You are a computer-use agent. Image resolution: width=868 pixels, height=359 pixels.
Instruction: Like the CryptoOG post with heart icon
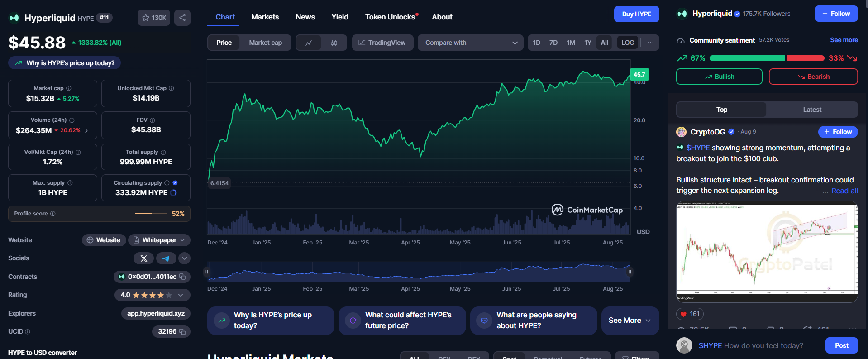click(x=684, y=314)
